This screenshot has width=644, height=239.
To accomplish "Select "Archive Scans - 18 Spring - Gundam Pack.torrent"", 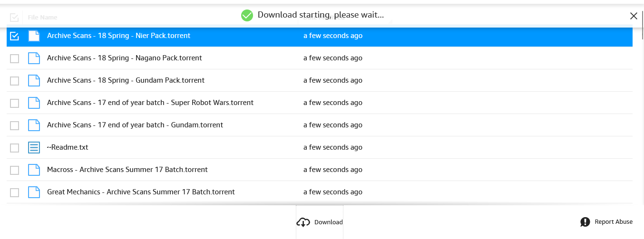I will click(x=126, y=80).
